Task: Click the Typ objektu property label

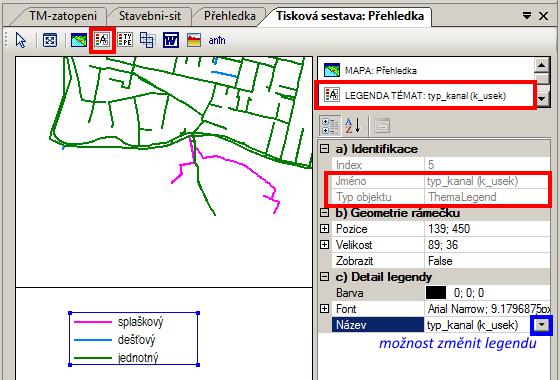Action: (x=364, y=197)
